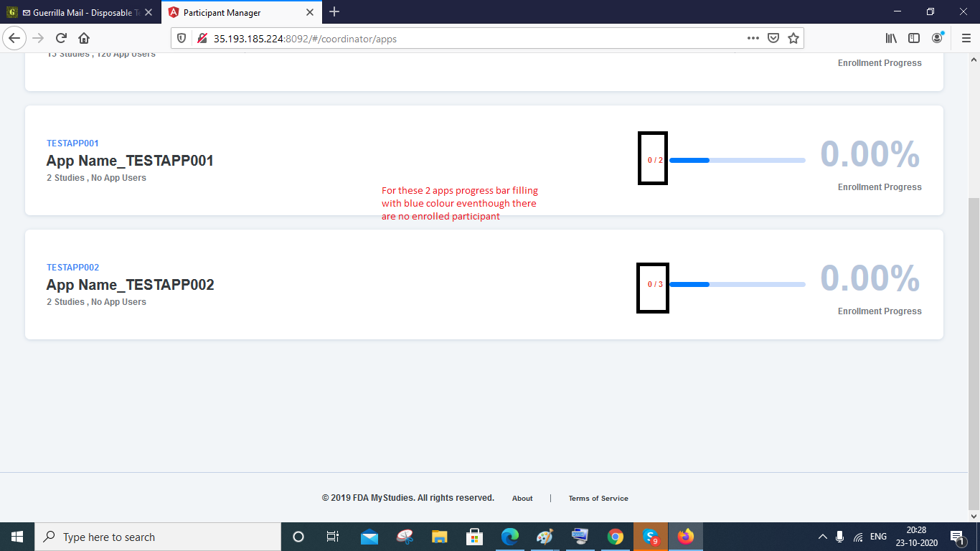The width and height of the screenshot is (980, 551).
Task: Open the taskbar clock and date
Action: [916, 537]
